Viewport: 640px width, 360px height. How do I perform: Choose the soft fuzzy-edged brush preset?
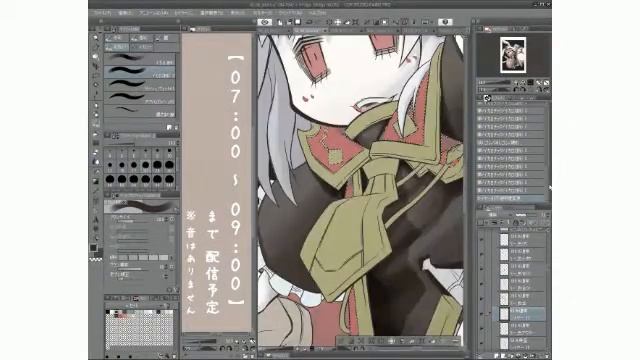point(140,59)
